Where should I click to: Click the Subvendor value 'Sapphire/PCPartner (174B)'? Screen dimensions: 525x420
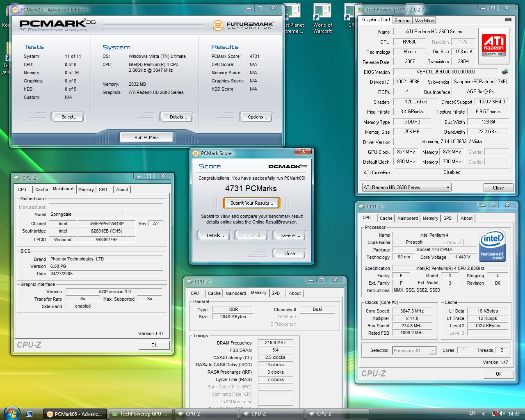tap(481, 82)
